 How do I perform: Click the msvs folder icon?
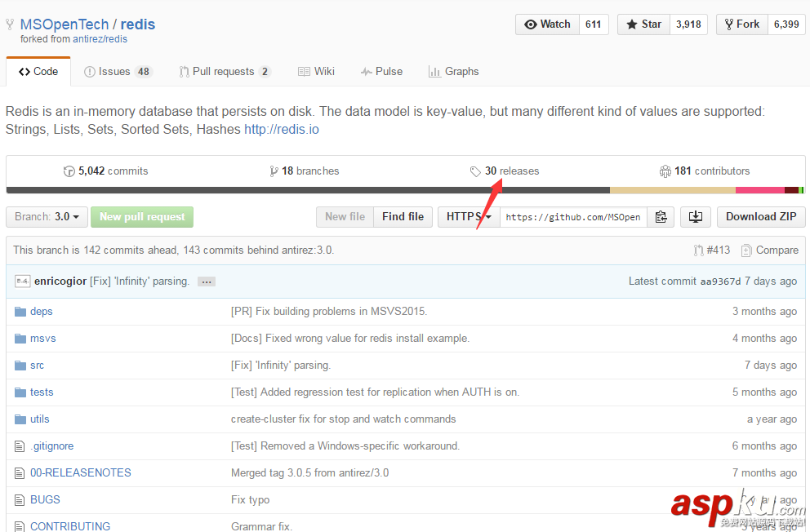coord(20,339)
